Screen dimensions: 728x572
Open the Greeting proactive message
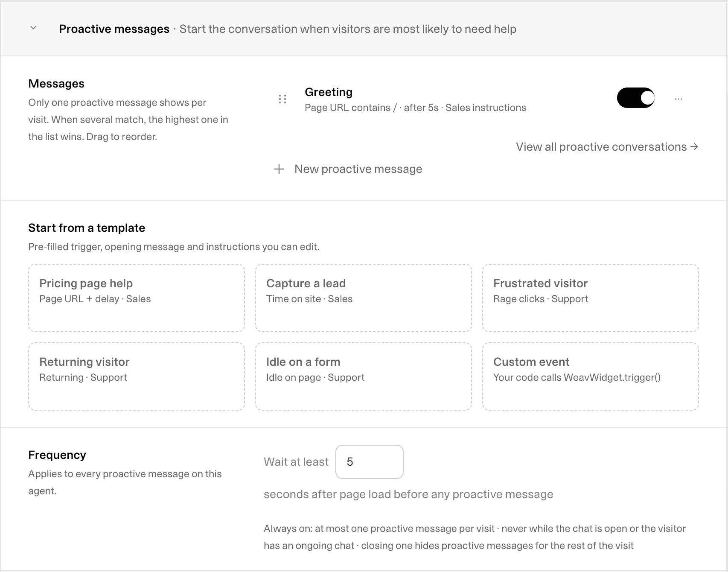click(x=329, y=92)
